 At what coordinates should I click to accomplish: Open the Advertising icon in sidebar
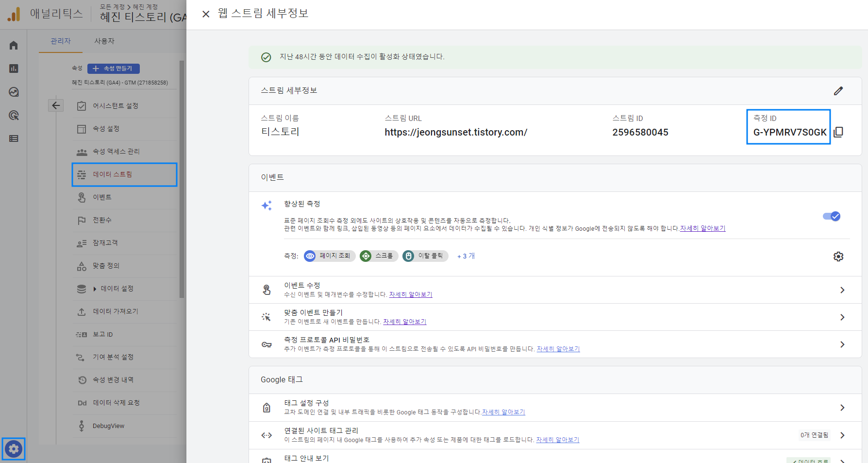point(14,115)
